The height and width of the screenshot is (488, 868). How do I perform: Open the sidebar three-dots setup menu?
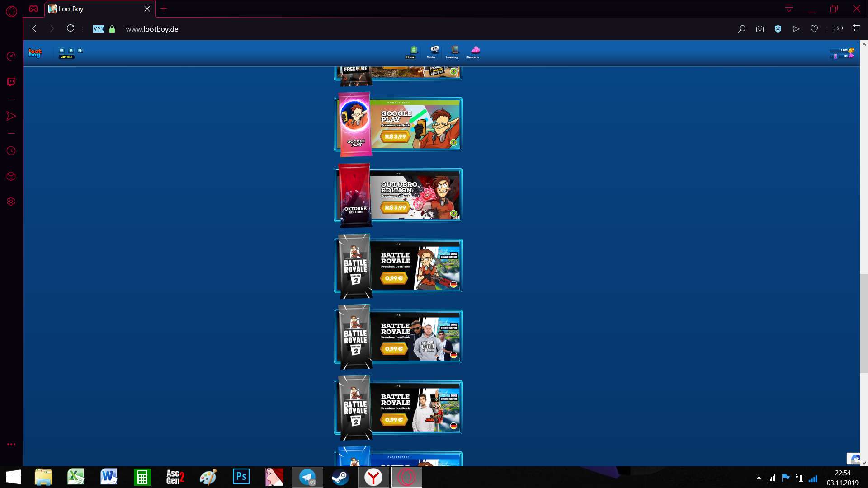[11, 444]
